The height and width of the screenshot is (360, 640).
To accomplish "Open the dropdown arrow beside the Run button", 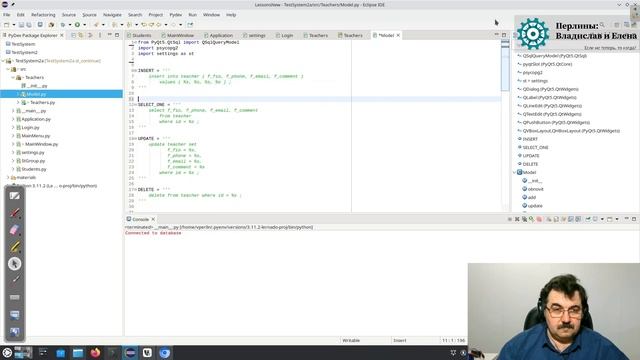I will click(84, 25).
